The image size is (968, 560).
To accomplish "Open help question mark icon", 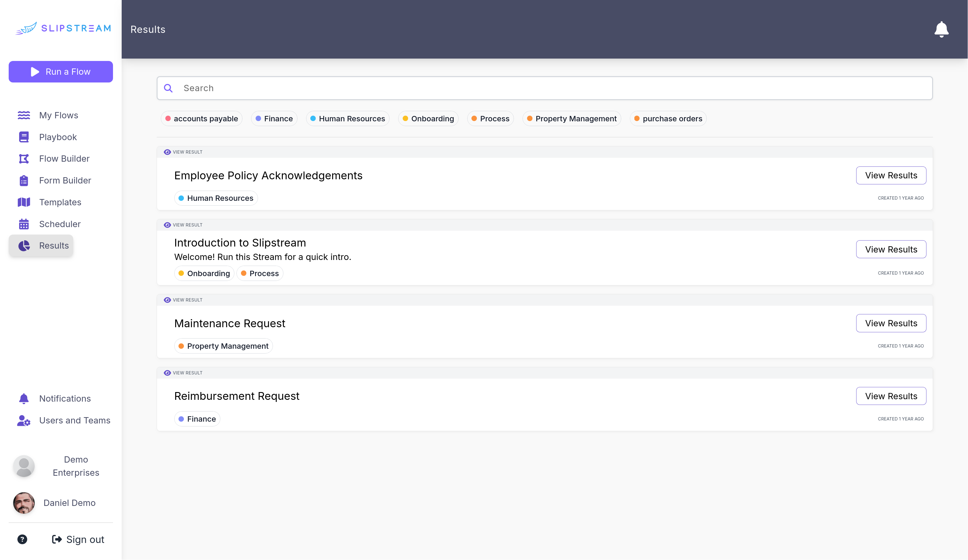I will [x=22, y=539].
